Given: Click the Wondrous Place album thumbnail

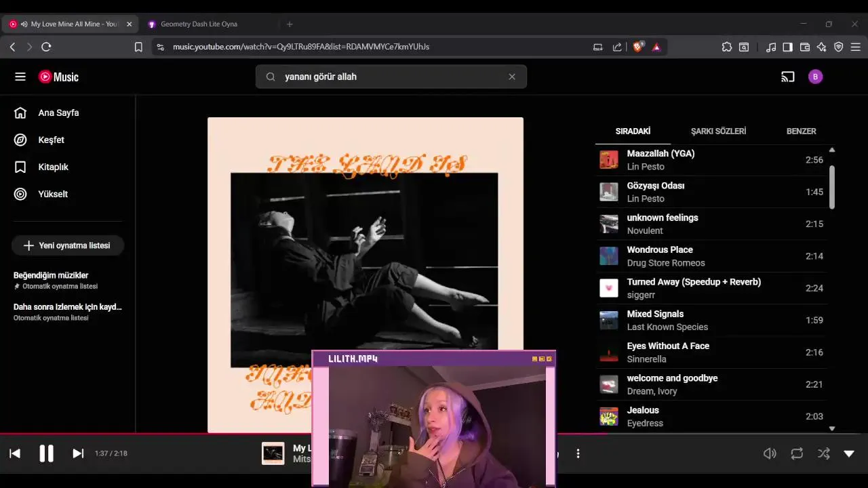Looking at the screenshot, I should (609, 256).
